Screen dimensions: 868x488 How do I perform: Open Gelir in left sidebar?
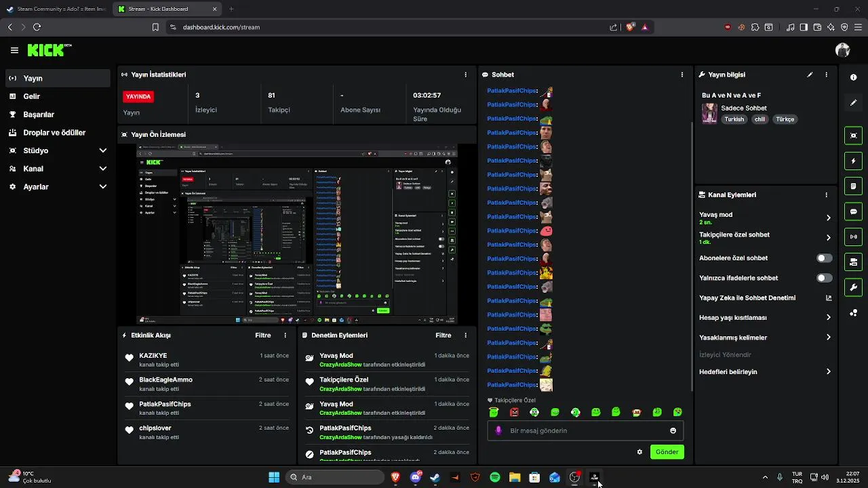click(58, 96)
